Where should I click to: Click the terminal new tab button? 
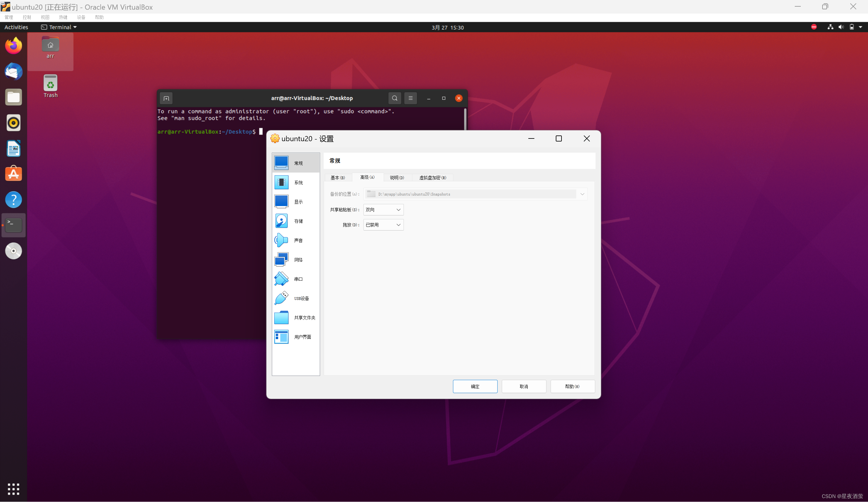166,98
